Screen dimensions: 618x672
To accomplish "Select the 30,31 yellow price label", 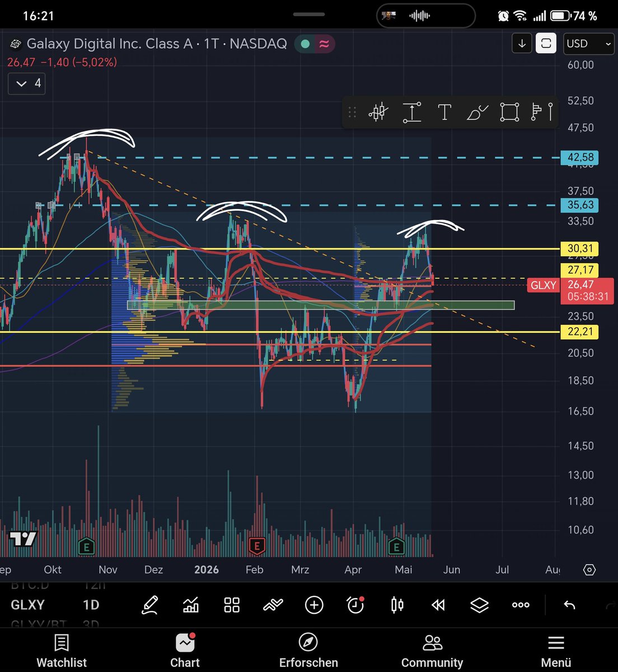I will point(580,248).
